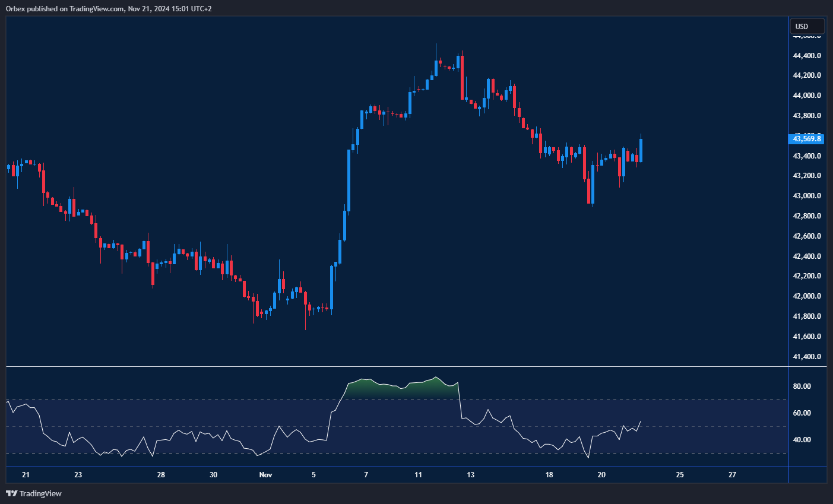Select the 43,400.0 price level label
The height and width of the screenshot is (504, 833).
807,156
